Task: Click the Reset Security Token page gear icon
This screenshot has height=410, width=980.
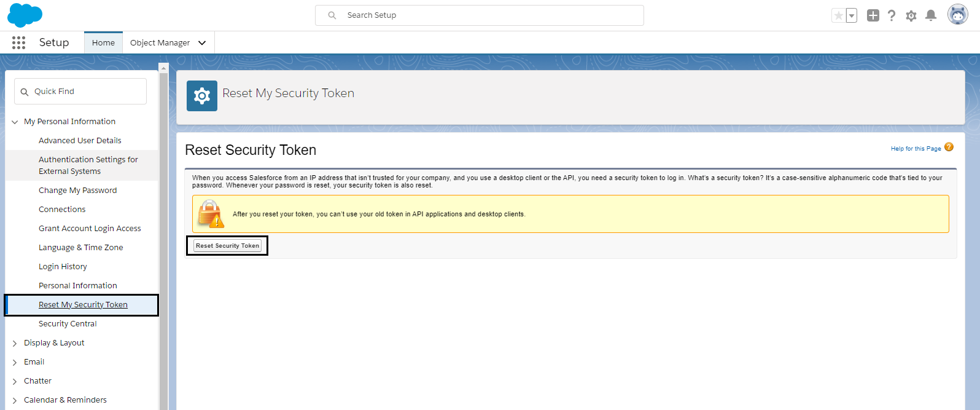Action: click(201, 96)
